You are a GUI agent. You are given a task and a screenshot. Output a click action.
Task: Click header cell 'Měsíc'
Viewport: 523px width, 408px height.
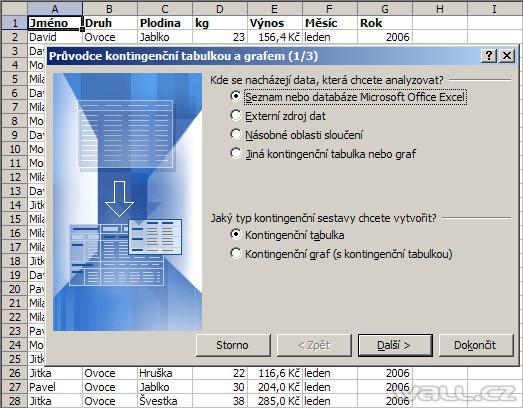click(330, 23)
